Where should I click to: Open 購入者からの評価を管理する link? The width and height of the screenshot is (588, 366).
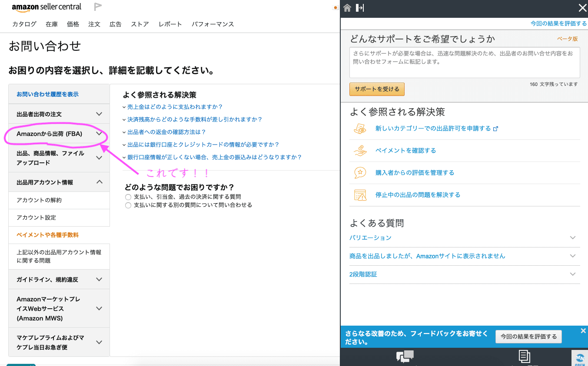(415, 173)
